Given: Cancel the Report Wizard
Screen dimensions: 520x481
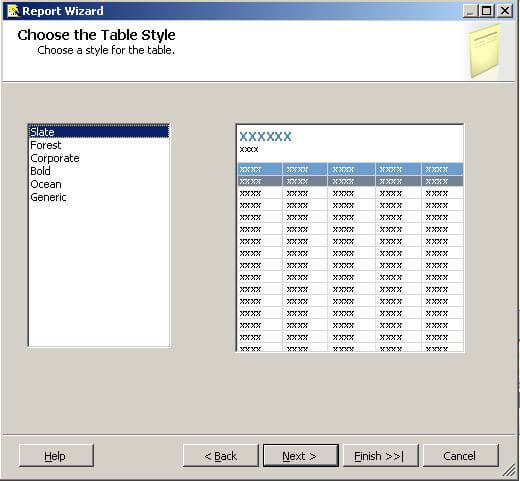Looking at the screenshot, I should coord(461,456).
